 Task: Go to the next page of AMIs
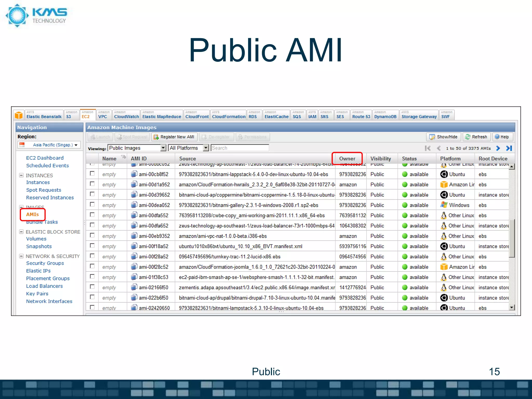click(x=498, y=148)
